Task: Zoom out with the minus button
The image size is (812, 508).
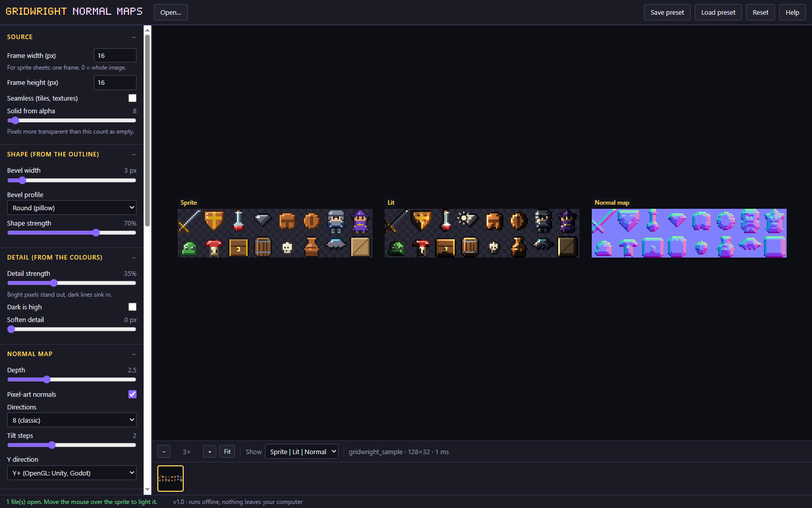Action: (x=164, y=452)
